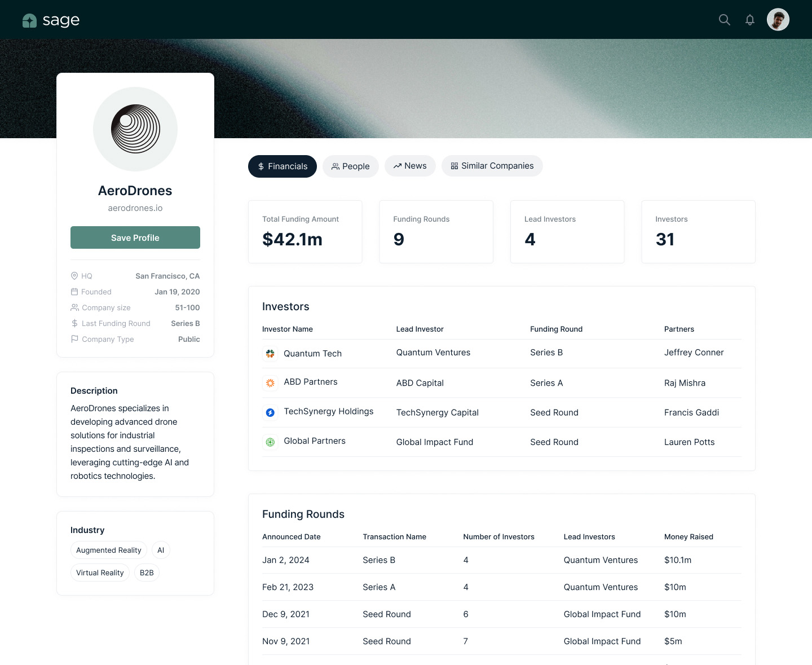Screen dimensions: 812x665
Task: Click the Founded calendar icon
Action: [74, 292]
